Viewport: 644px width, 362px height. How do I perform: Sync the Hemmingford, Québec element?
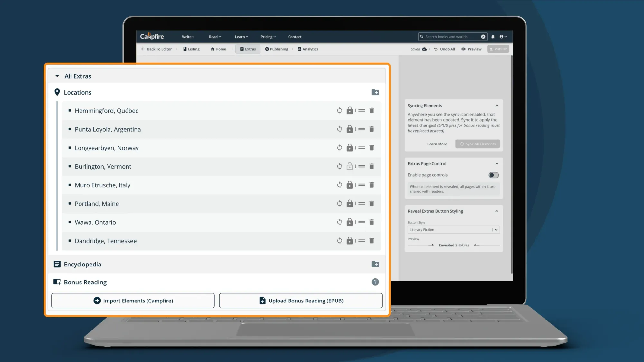tap(339, 110)
